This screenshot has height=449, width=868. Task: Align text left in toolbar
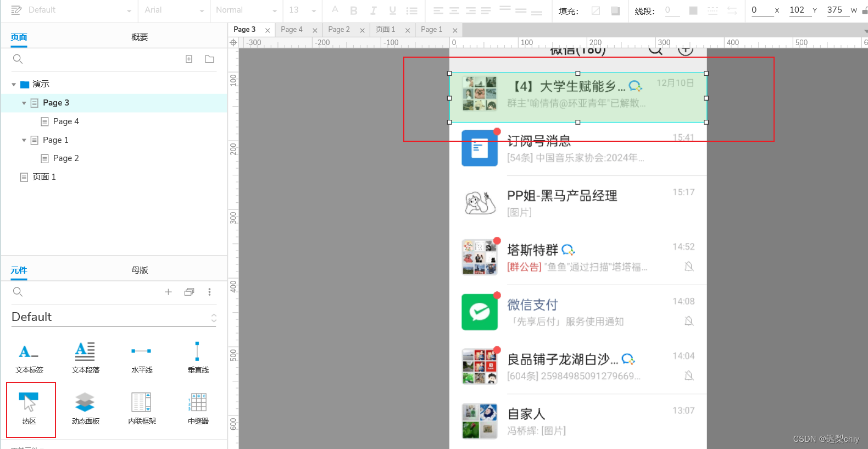(x=438, y=10)
